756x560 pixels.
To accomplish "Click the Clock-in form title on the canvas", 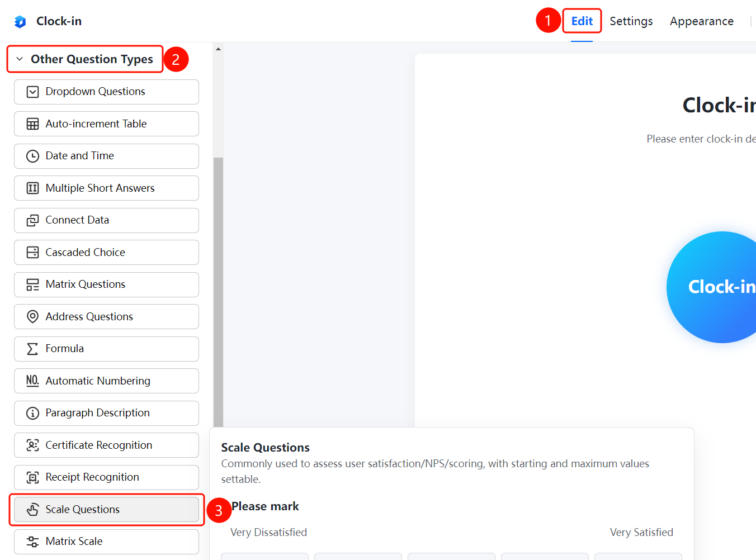I will (719, 105).
